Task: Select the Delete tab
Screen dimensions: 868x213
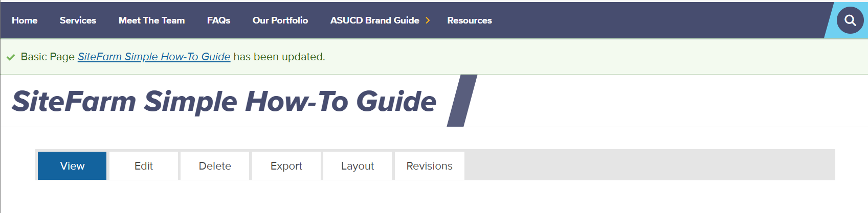Action: (x=215, y=166)
